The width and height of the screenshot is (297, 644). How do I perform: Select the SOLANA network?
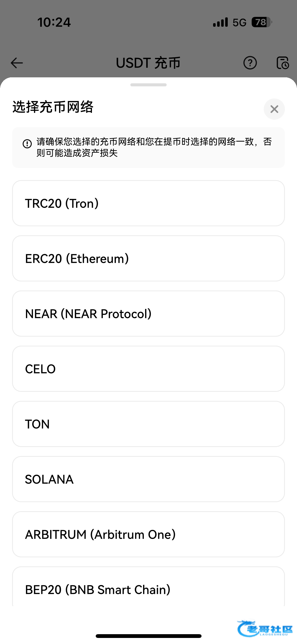(148, 479)
